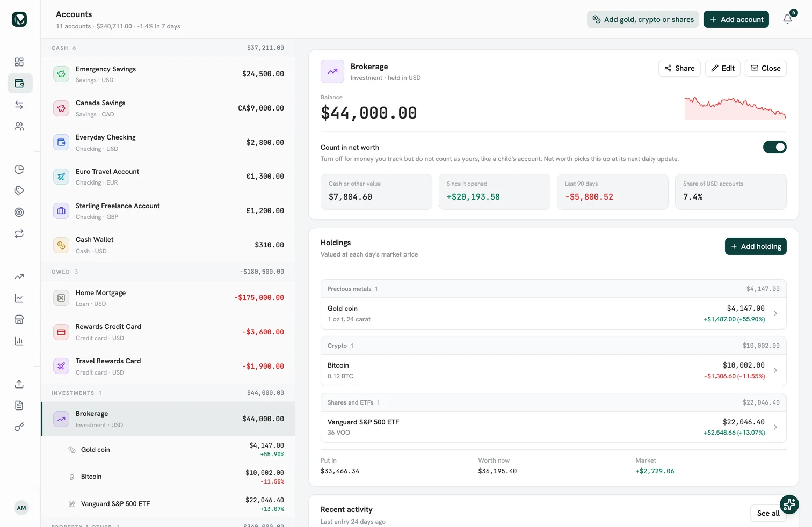The height and width of the screenshot is (527, 812).
Task: Click the Add account button
Action: click(x=736, y=19)
